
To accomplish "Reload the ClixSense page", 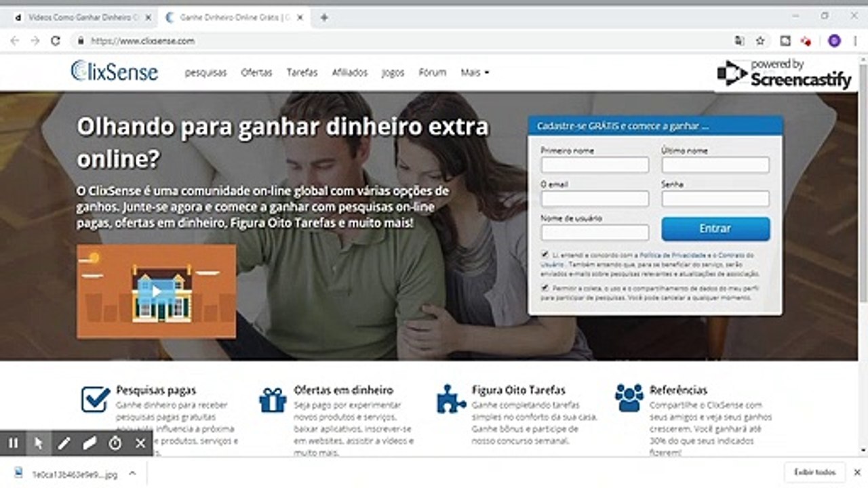I will (56, 41).
